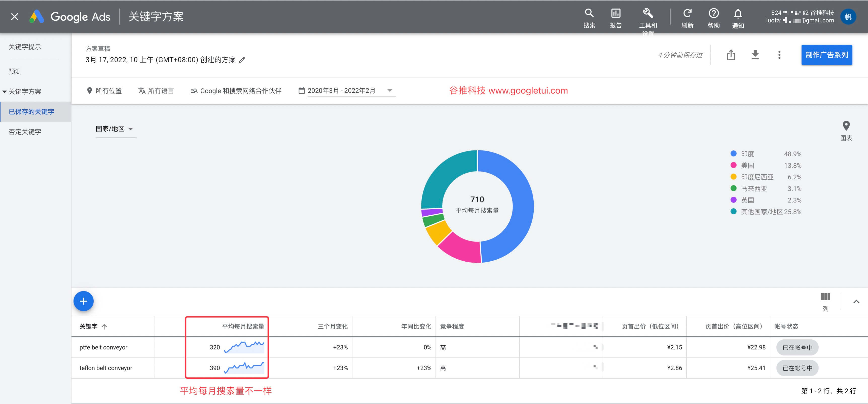Sort by 平均每月搜索量 column
Viewport: 868px width, 404px height.
(x=243, y=326)
